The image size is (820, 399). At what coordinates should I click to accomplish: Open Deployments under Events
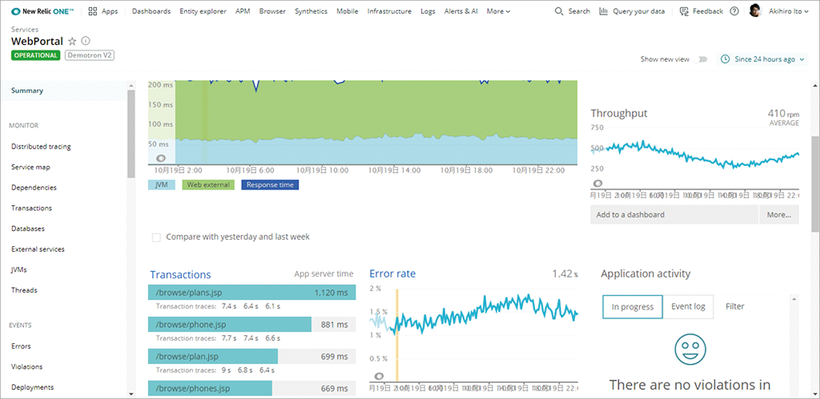[32, 387]
